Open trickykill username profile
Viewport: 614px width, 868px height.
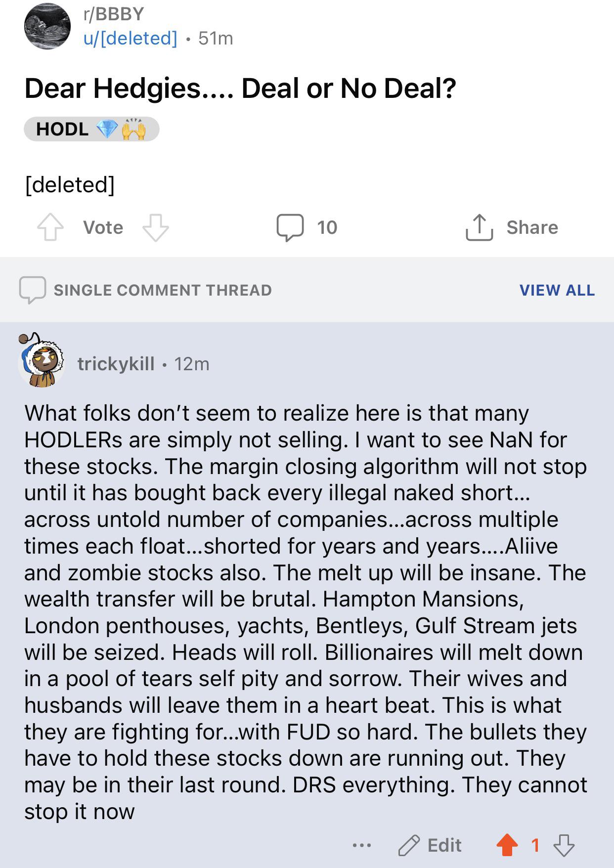coord(116,364)
